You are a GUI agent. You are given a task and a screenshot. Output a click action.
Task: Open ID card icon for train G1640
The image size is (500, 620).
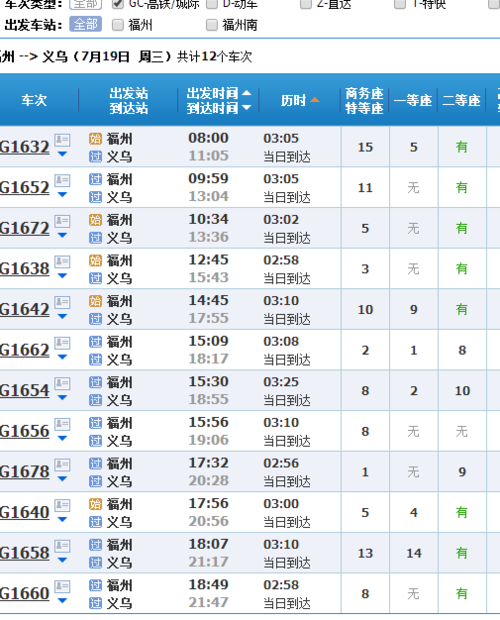click(62, 505)
